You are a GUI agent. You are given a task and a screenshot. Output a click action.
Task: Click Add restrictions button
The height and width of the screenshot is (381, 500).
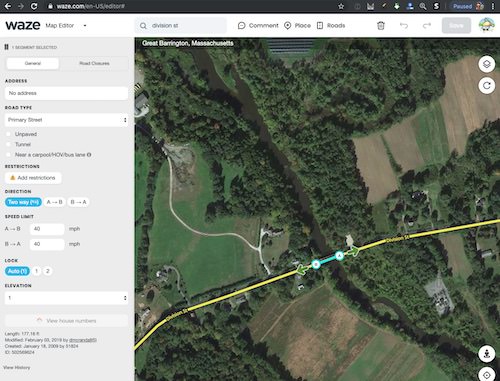tap(33, 178)
